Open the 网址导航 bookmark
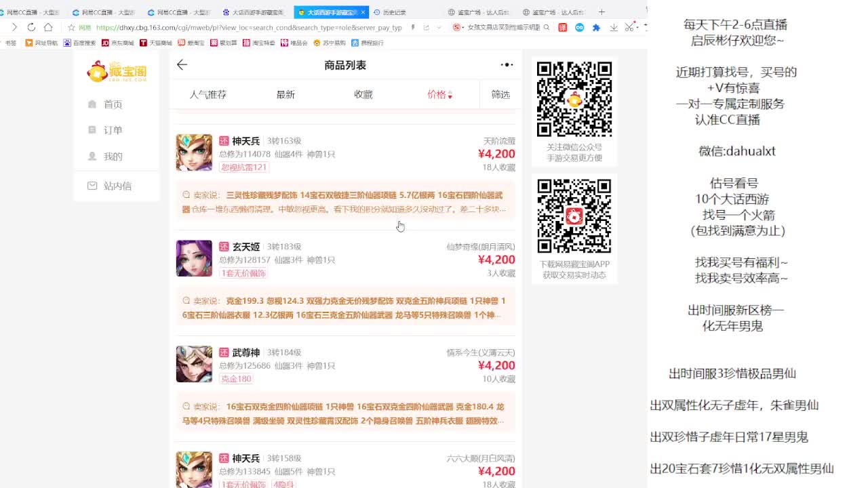The image size is (868, 488). (41, 43)
